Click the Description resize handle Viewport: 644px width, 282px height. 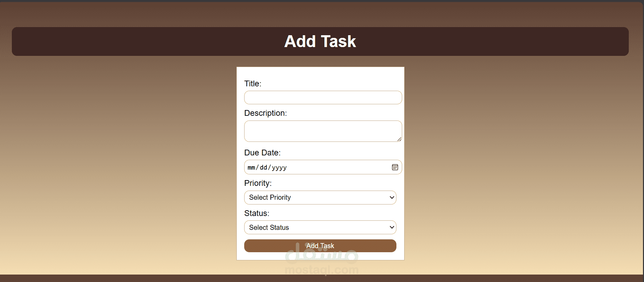click(399, 139)
